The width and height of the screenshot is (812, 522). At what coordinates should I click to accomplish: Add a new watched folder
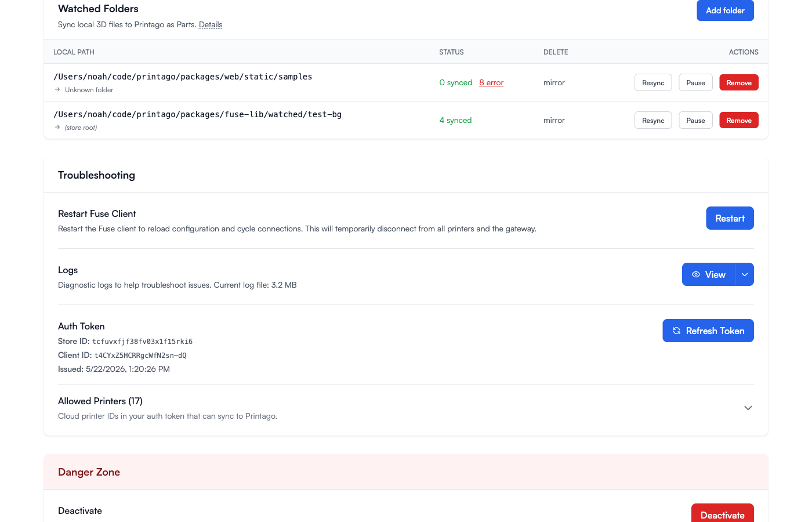coord(725,10)
